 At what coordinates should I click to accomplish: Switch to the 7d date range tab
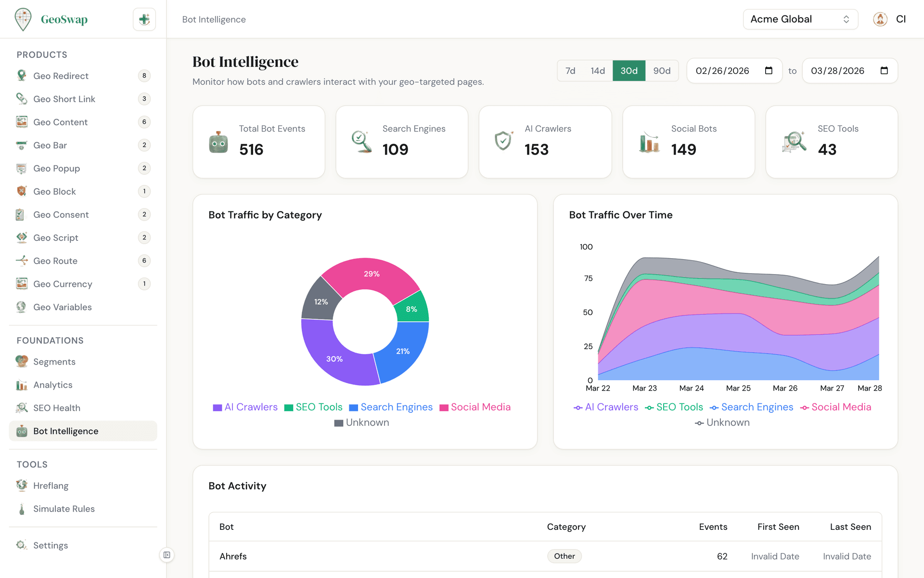tap(570, 70)
